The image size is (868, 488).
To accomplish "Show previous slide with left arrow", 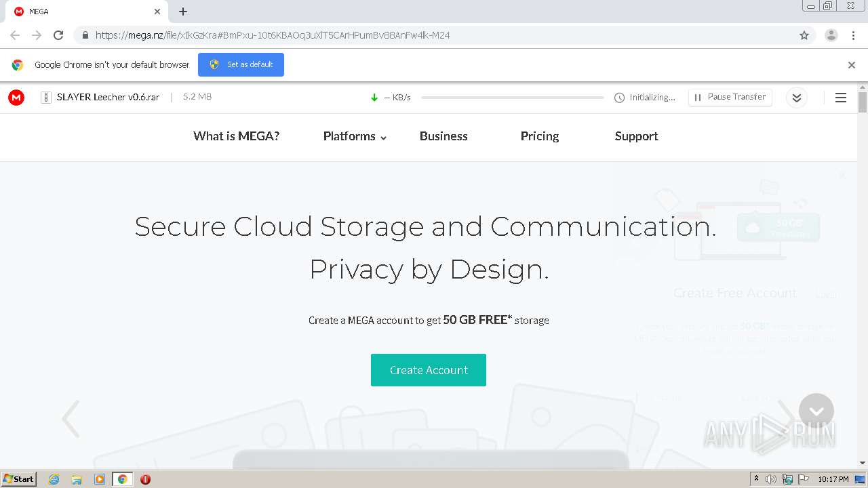I will click(71, 418).
